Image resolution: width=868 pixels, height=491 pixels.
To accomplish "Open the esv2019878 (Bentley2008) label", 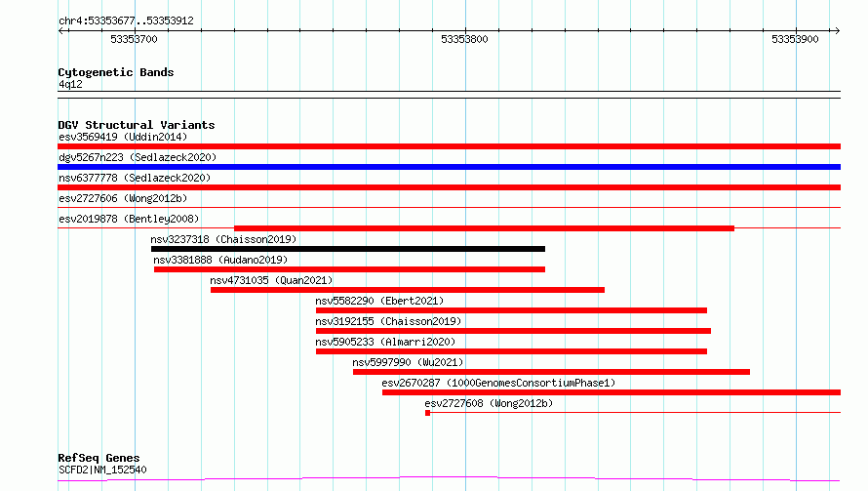I will 129,219.
